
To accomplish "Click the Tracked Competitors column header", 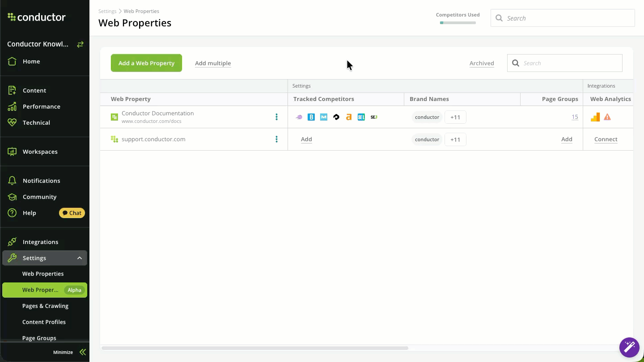I will (x=324, y=99).
